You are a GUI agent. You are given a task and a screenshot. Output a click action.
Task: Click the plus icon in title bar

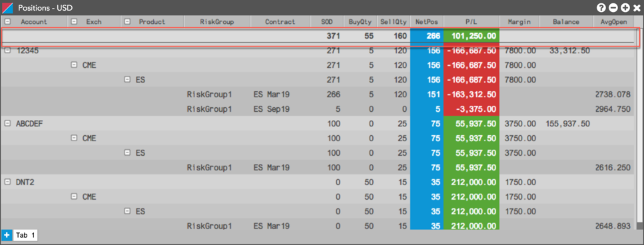coord(625,7)
